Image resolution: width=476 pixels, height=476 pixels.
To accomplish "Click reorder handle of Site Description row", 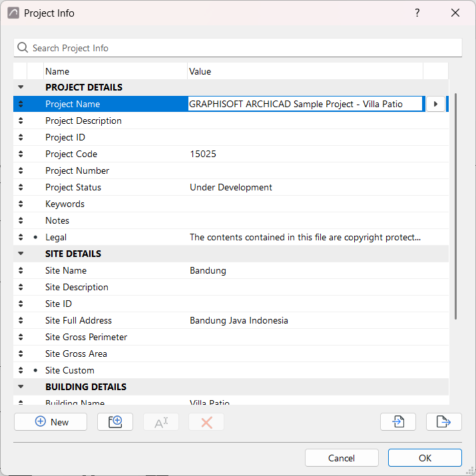I will tap(21, 287).
